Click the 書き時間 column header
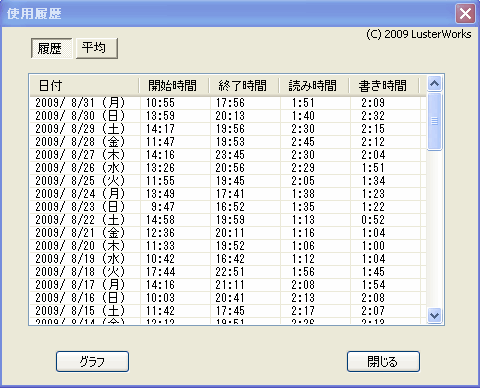 384,86
